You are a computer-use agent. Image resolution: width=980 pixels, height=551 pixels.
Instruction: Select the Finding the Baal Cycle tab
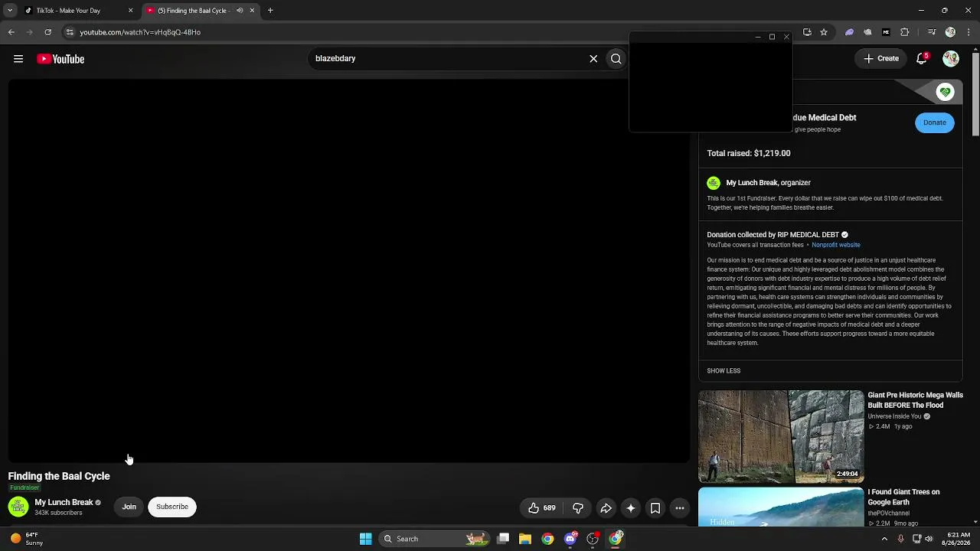click(199, 11)
